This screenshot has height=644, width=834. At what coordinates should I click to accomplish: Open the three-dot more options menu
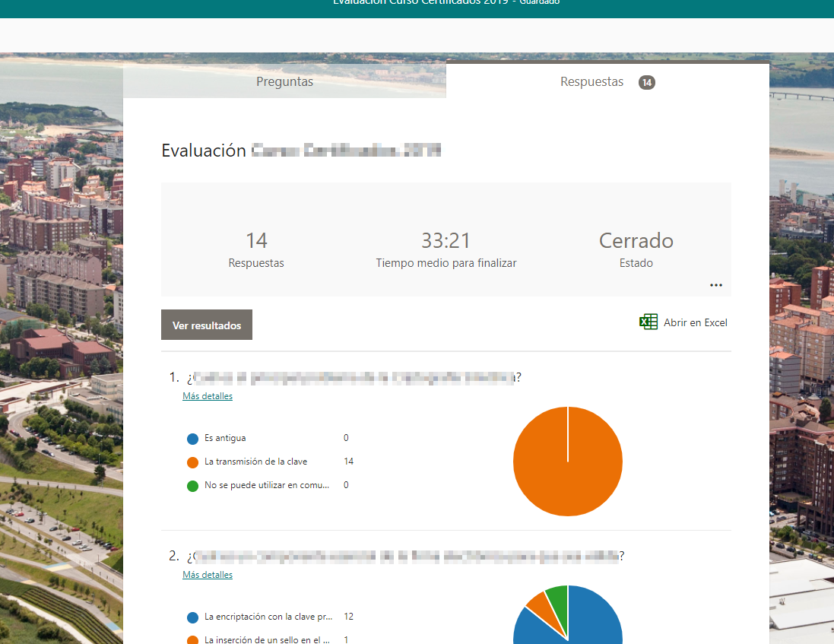(x=716, y=285)
